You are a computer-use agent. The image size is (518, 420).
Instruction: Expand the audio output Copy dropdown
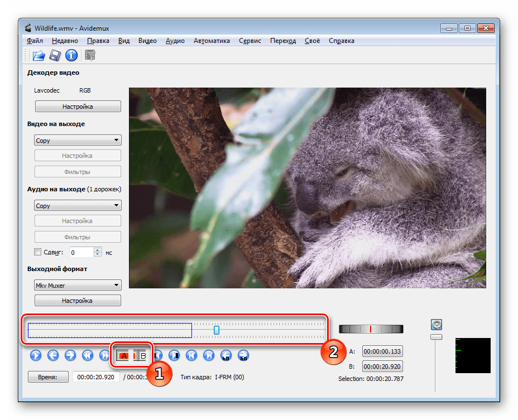(x=78, y=206)
